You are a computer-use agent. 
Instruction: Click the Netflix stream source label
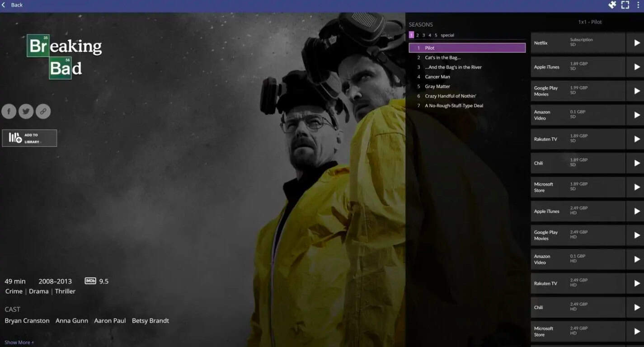point(541,43)
